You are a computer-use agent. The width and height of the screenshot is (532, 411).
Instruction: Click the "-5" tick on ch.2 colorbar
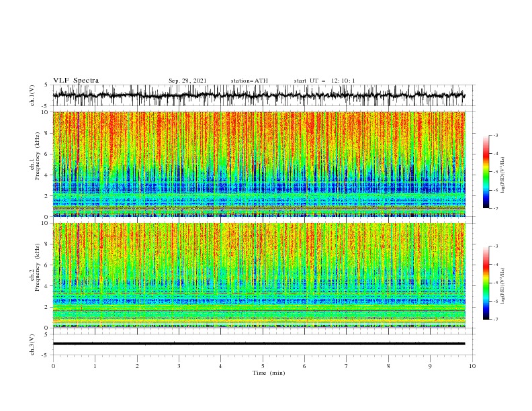click(496, 283)
